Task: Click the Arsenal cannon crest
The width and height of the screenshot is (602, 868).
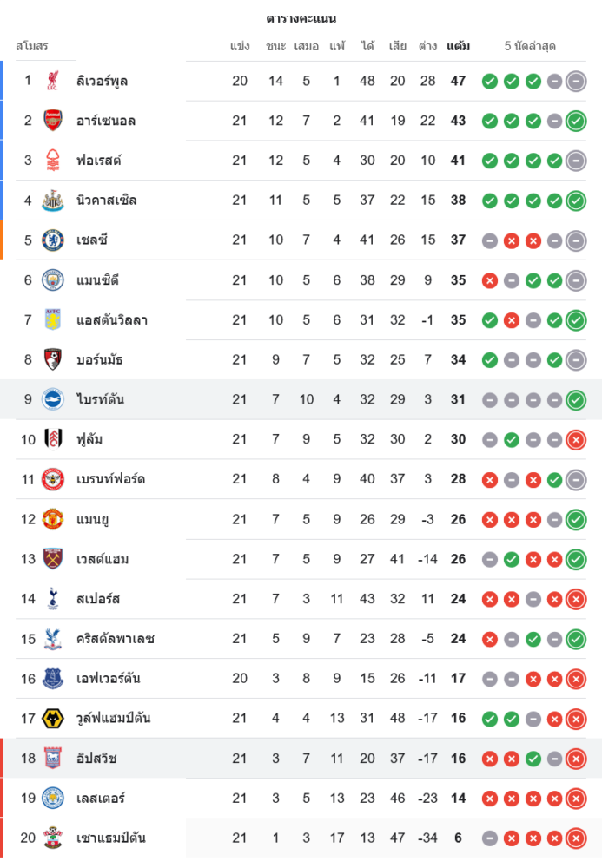Action: (x=53, y=121)
